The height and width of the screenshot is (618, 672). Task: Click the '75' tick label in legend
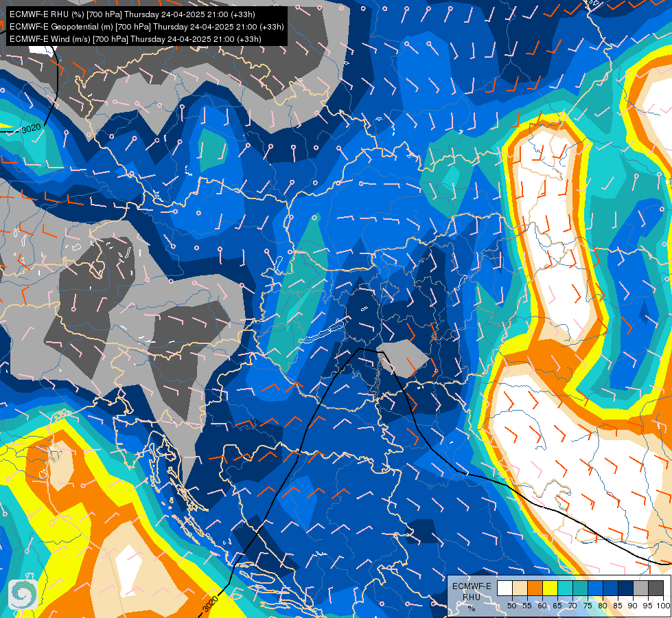588,606
